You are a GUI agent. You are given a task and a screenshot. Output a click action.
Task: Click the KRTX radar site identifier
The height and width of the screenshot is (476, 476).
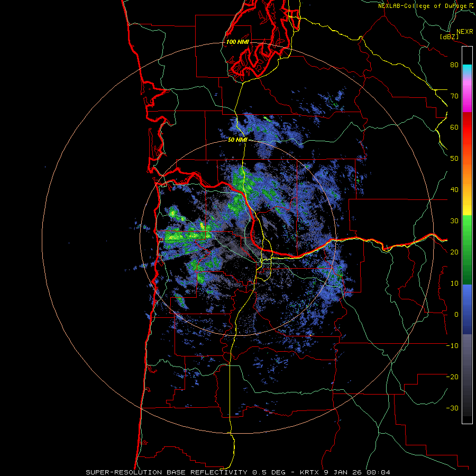(309, 472)
